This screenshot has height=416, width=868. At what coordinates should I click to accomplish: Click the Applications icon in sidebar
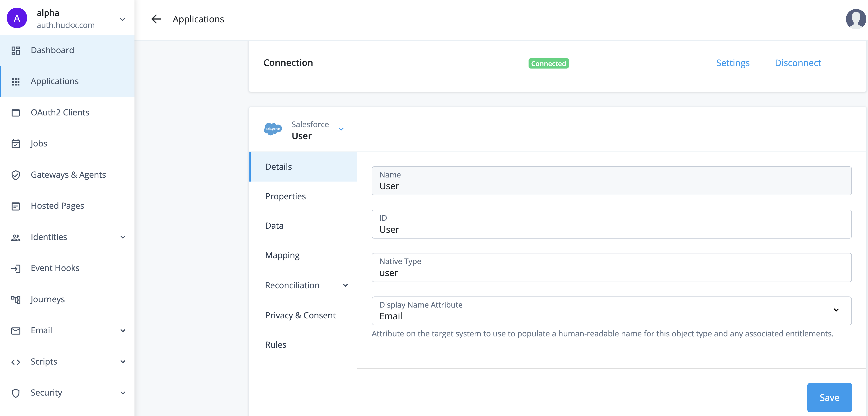(x=15, y=81)
